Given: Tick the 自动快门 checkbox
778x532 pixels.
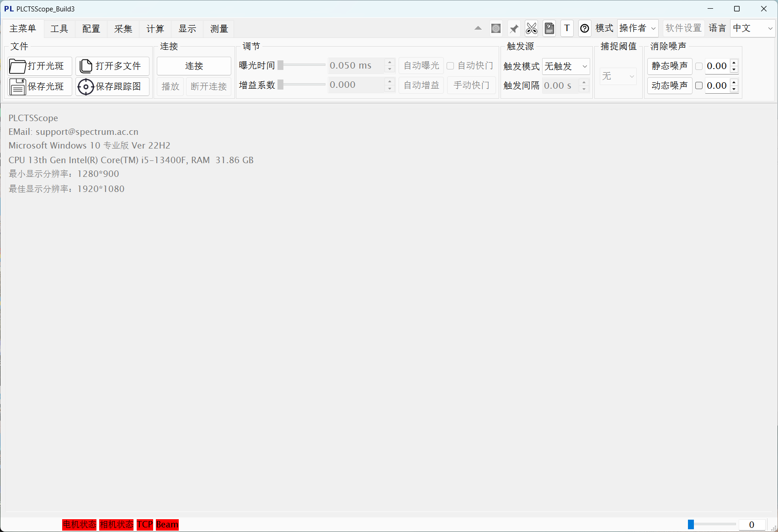Looking at the screenshot, I should (x=450, y=66).
